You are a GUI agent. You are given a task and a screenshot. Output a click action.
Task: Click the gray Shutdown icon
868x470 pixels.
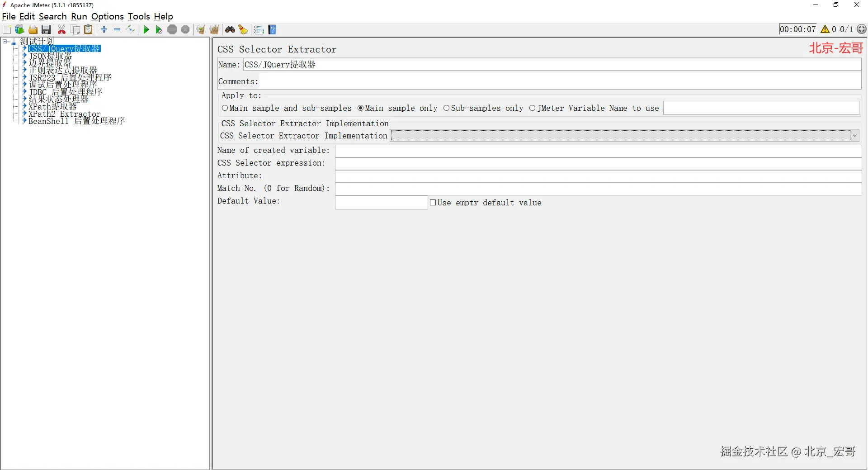[185, 29]
